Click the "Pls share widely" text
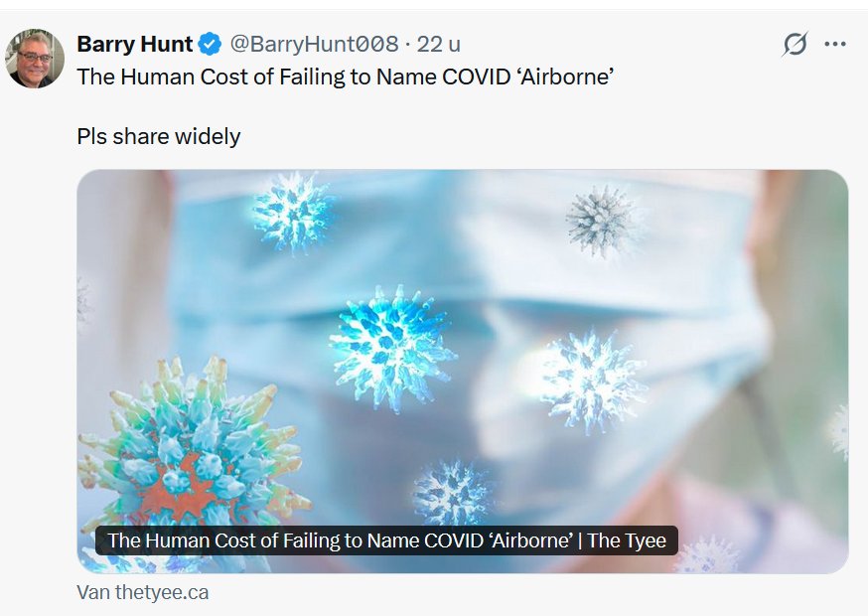 coord(159,136)
